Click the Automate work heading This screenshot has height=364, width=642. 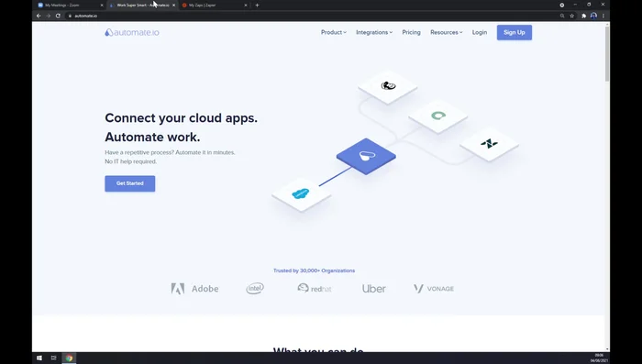152,137
